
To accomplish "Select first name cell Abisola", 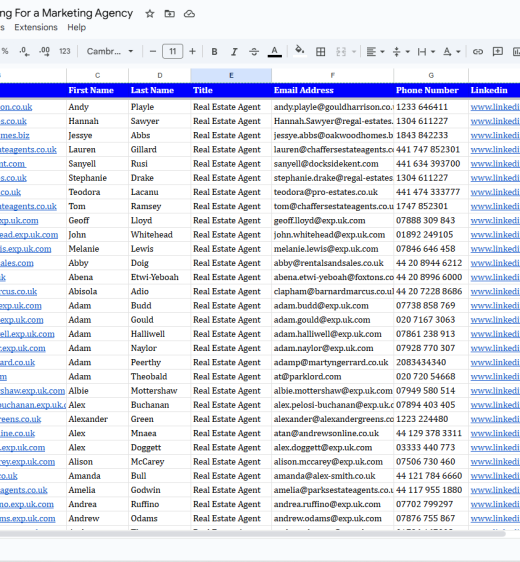I will (97, 291).
